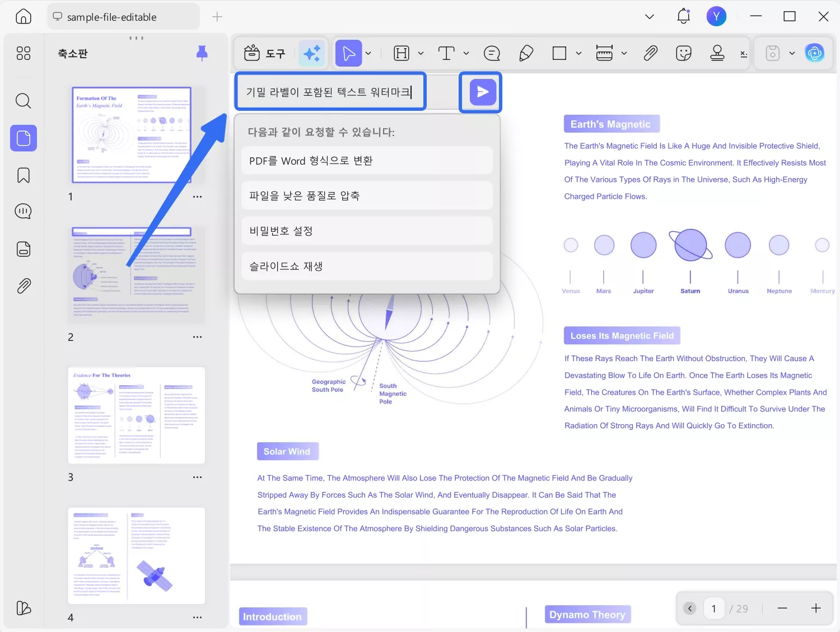This screenshot has height=632, width=840.
Task: Add a new tab with plus button
Action: point(217,17)
